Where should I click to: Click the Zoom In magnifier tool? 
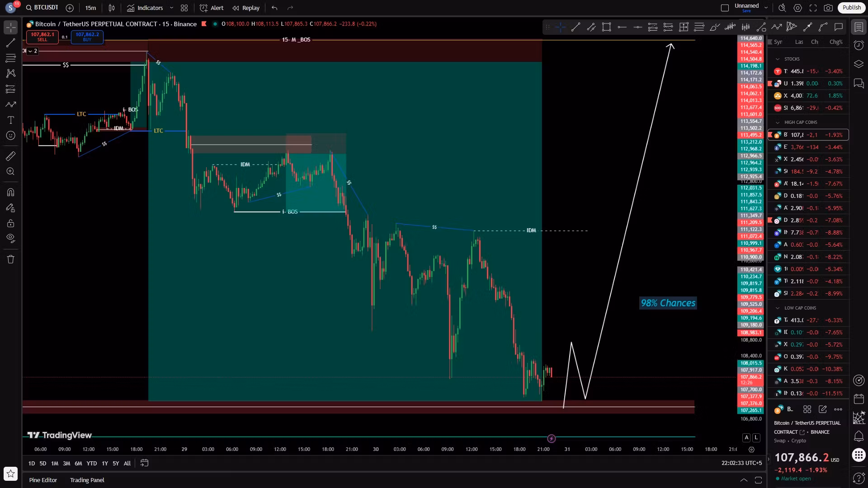point(10,172)
